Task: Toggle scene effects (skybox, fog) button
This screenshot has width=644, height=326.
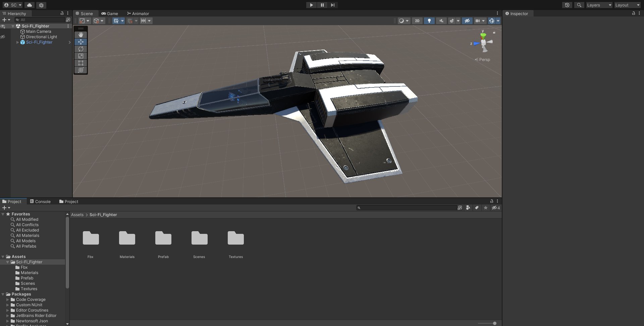Action: [x=452, y=21]
